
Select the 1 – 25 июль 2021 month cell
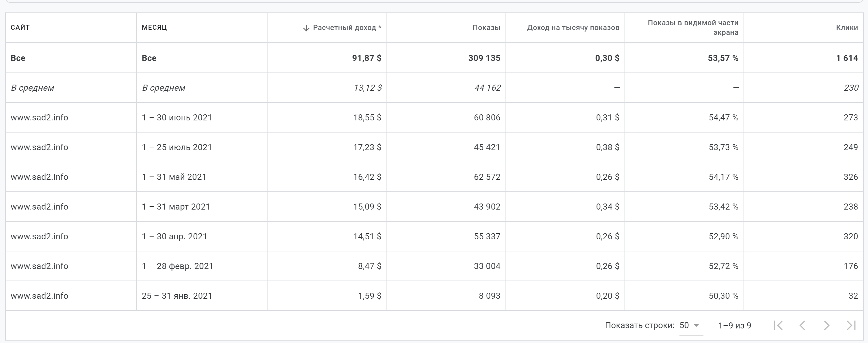pos(177,147)
